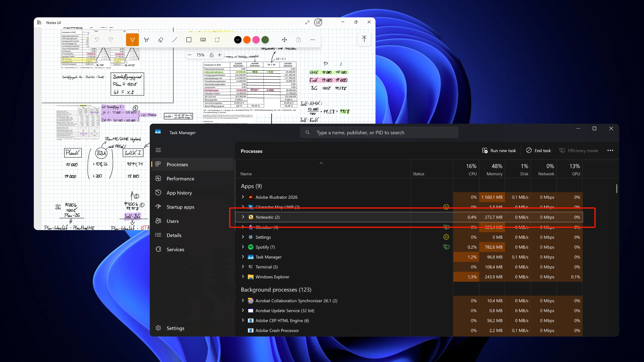Enter full screen in Notes window

point(307,22)
